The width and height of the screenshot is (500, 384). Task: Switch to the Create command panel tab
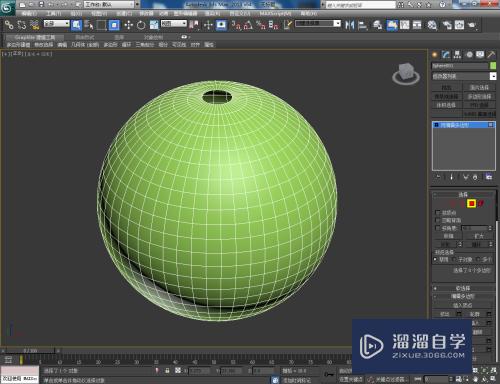coord(435,55)
